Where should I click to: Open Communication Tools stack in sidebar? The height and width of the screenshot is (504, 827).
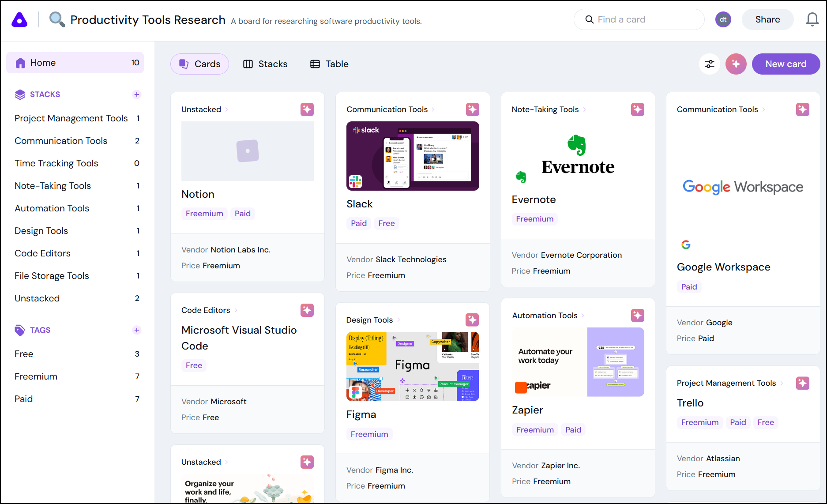[x=77, y=141]
